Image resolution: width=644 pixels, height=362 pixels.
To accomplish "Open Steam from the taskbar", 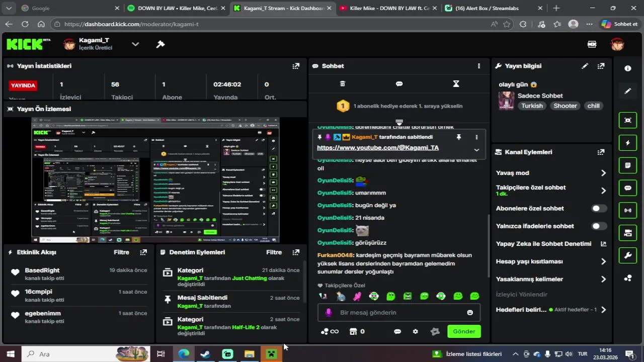I will point(205,354).
